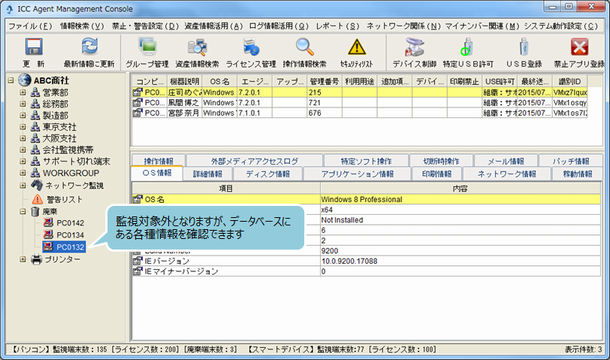Viewport: 610px width, 360px height.
Task: Select サポート切れ端末 tree item
Action: point(76,161)
